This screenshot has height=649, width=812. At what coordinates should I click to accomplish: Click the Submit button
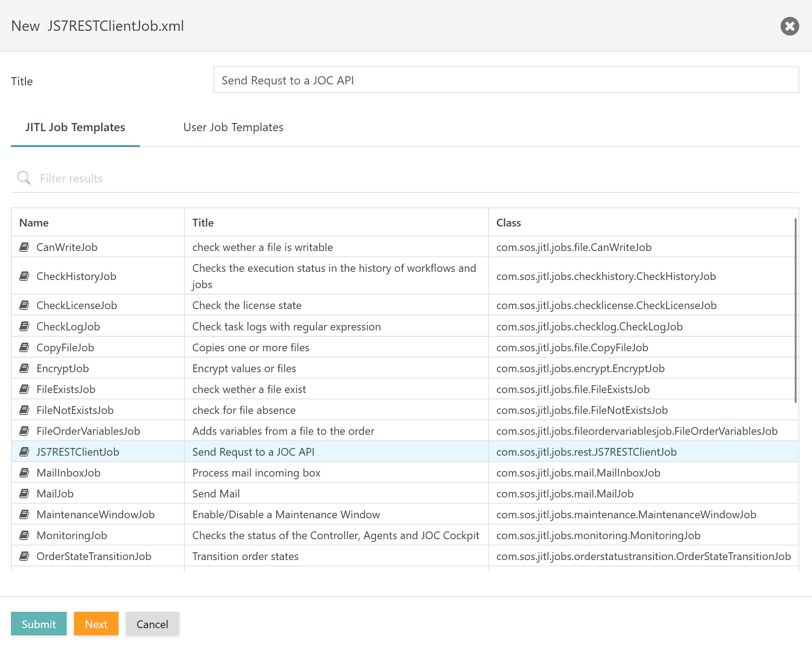point(39,624)
